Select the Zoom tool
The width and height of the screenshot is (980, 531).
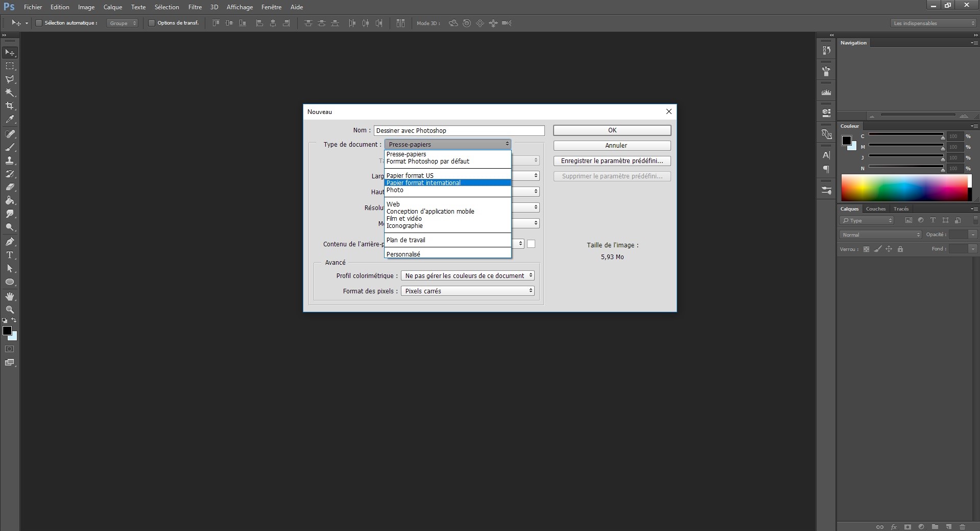click(x=10, y=310)
